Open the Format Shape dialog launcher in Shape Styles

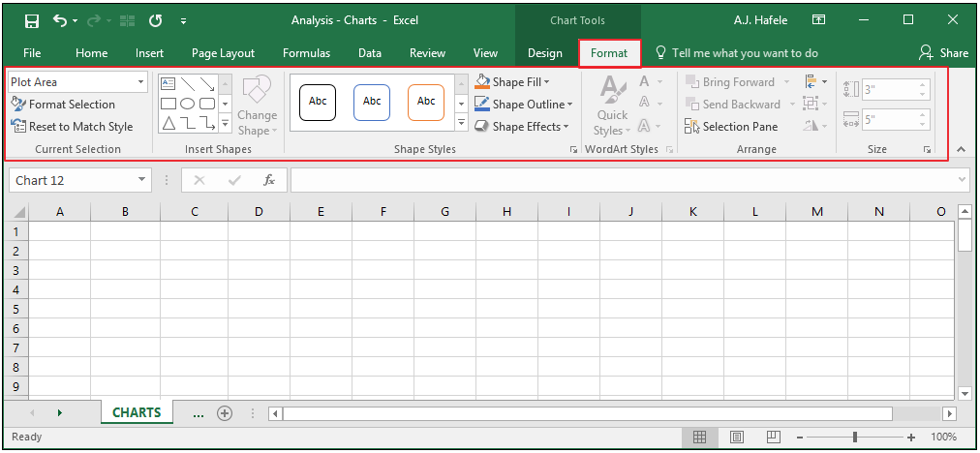(573, 150)
